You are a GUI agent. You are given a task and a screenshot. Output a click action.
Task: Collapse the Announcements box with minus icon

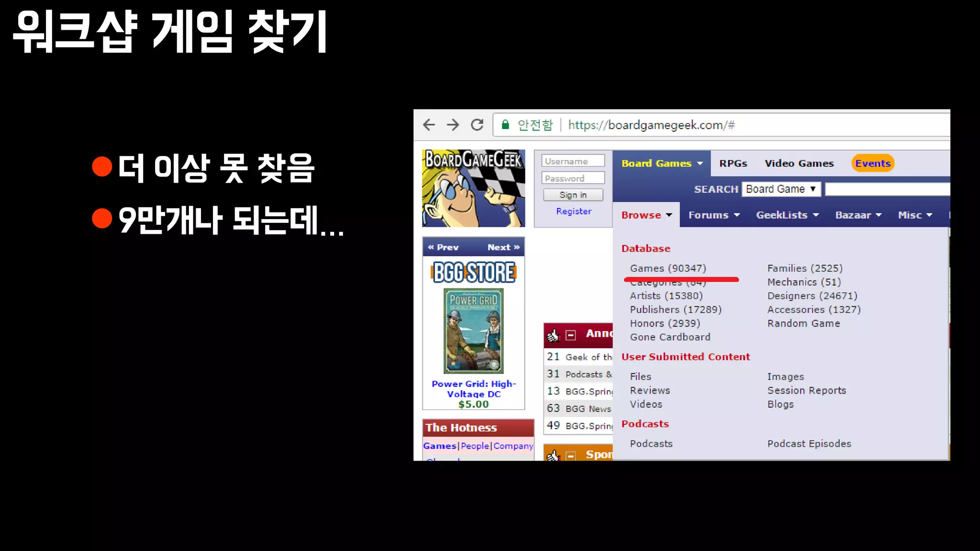570,335
